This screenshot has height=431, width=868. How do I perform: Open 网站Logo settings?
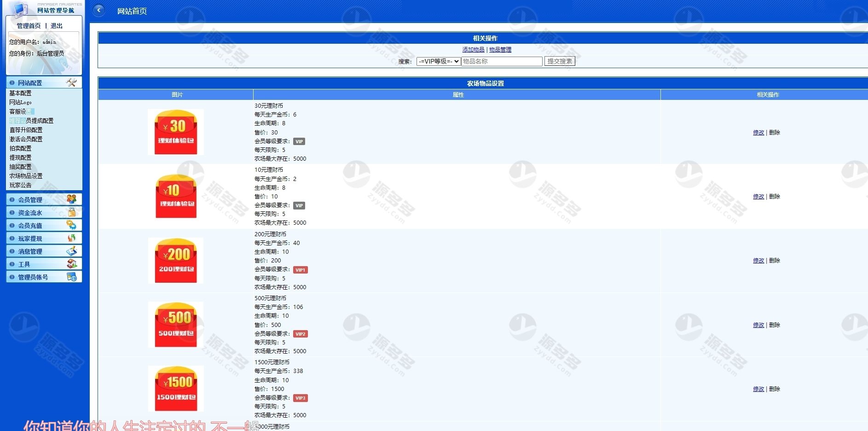pos(20,102)
